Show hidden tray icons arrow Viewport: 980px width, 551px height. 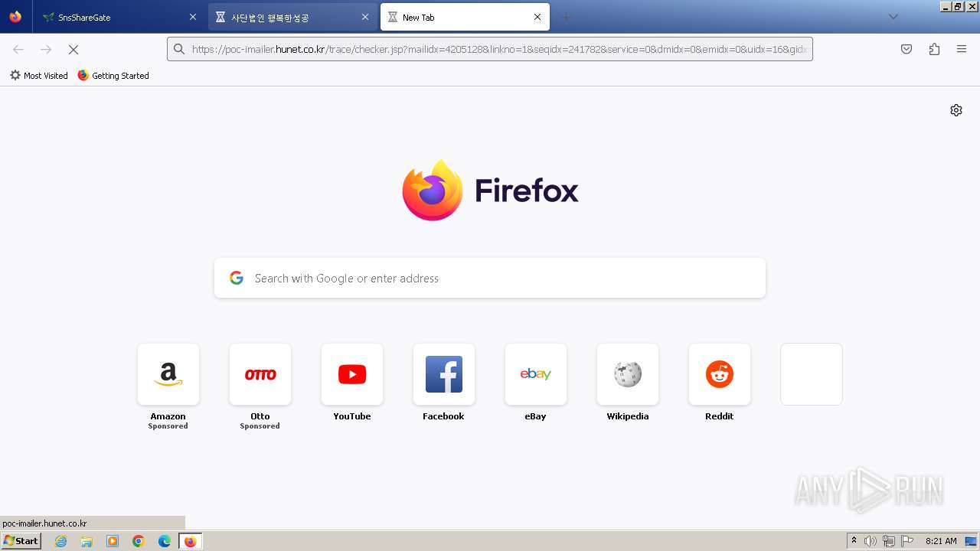pyautogui.click(x=854, y=541)
